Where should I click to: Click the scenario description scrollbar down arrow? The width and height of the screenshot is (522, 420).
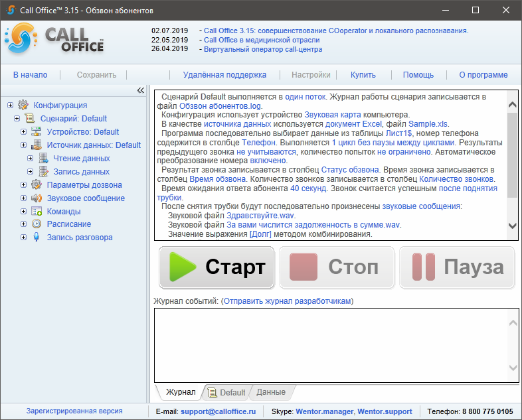coord(512,226)
